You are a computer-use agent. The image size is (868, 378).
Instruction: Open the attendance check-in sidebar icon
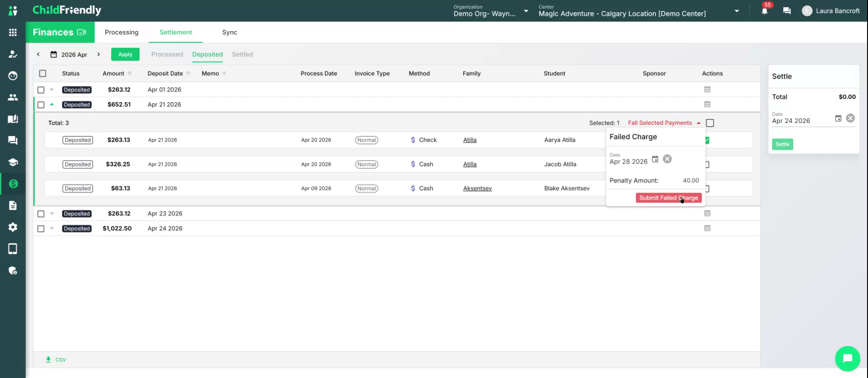[x=13, y=54]
